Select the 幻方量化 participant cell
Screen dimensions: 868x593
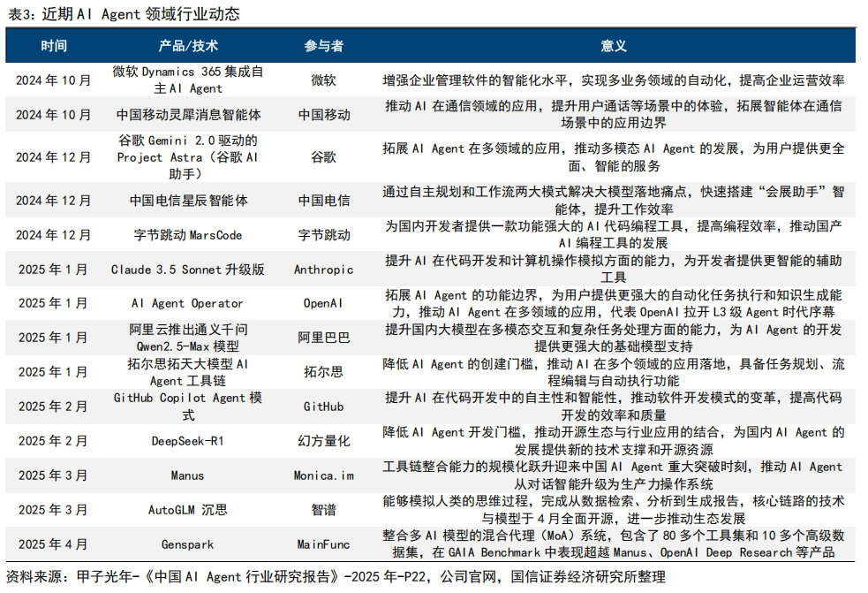click(x=324, y=441)
